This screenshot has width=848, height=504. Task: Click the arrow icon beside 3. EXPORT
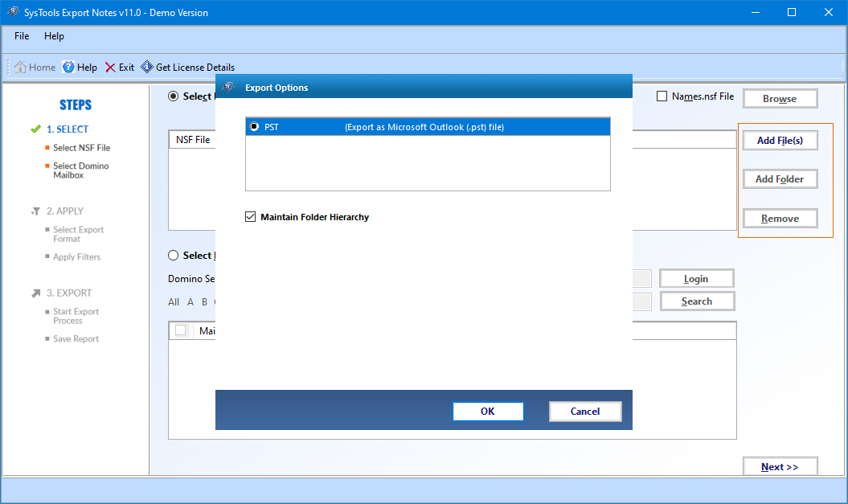[x=35, y=293]
